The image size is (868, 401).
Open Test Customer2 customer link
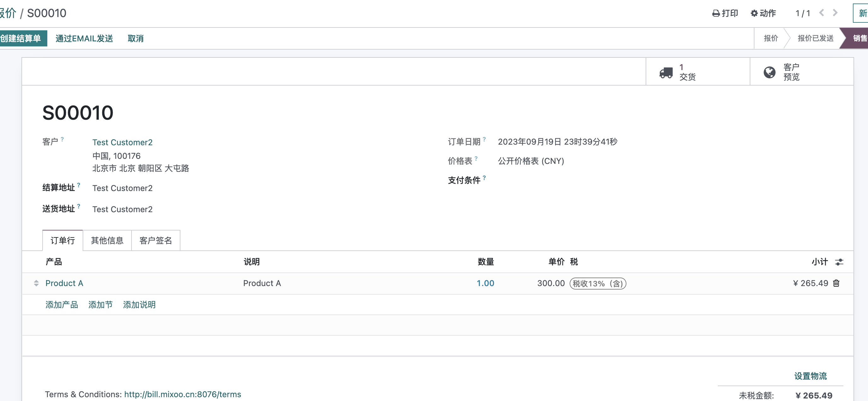coord(122,142)
